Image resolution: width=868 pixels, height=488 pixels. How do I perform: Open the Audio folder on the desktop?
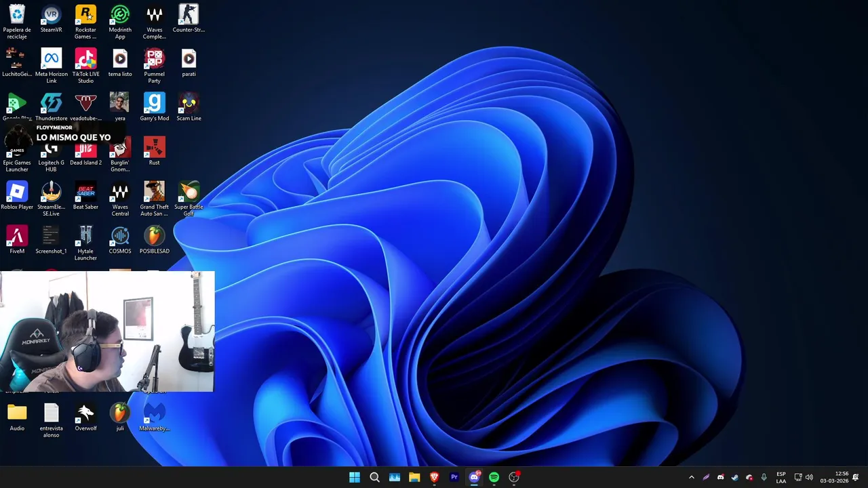point(17,417)
